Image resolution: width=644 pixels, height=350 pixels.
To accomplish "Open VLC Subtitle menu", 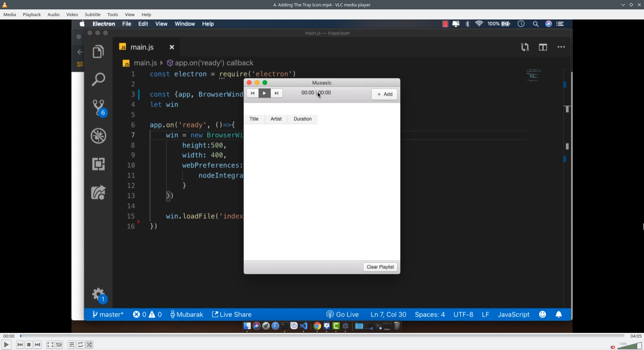I will [93, 14].
